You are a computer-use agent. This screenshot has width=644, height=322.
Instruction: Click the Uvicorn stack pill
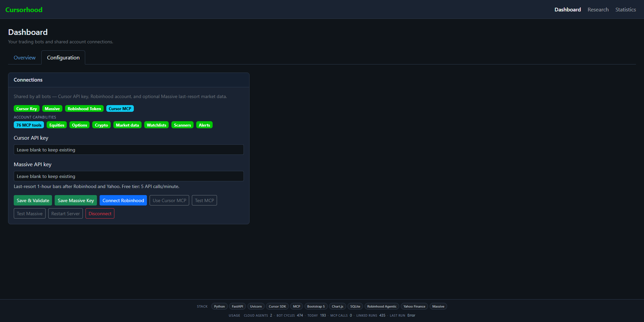point(256,306)
